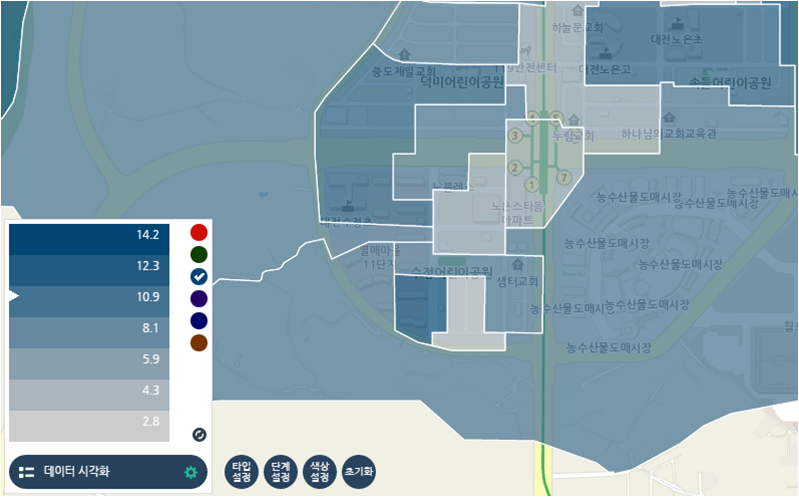This screenshot has width=799, height=497.
Task: Open the 색상 설정 button
Action: tap(319, 472)
